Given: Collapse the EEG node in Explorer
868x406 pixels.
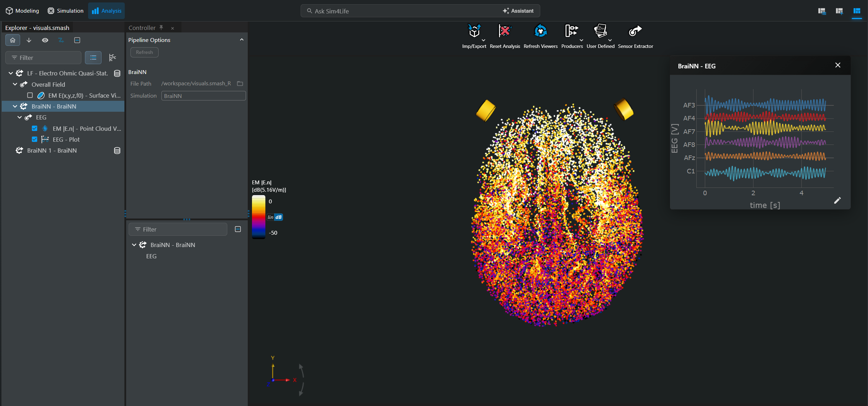Looking at the screenshot, I should (x=19, y=117).
